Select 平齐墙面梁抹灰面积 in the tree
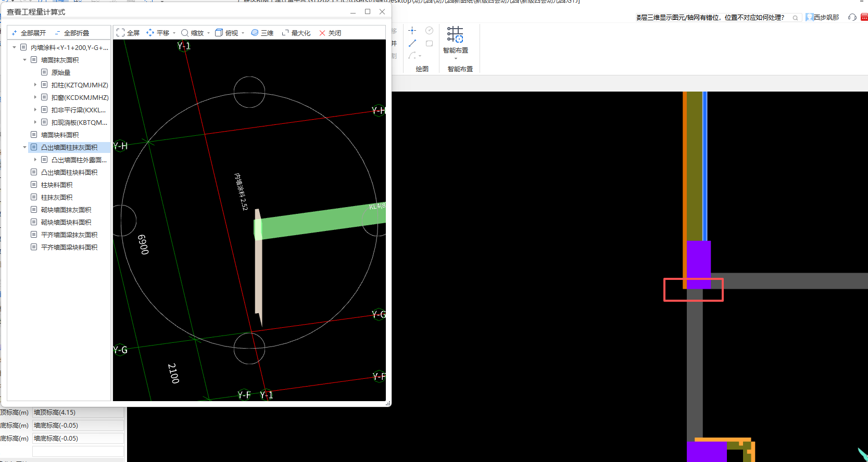Viewport: 868px width, 462px height. (69, 235)
